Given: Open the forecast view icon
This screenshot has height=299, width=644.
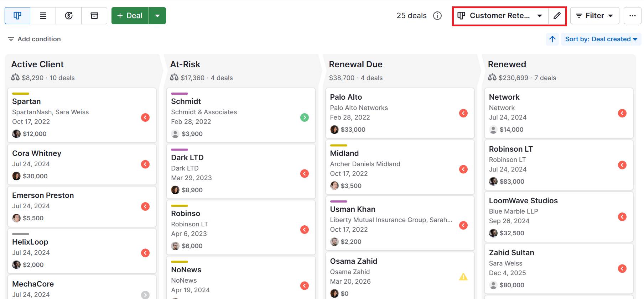Looking at the screenshot, I should click(68, 16).
